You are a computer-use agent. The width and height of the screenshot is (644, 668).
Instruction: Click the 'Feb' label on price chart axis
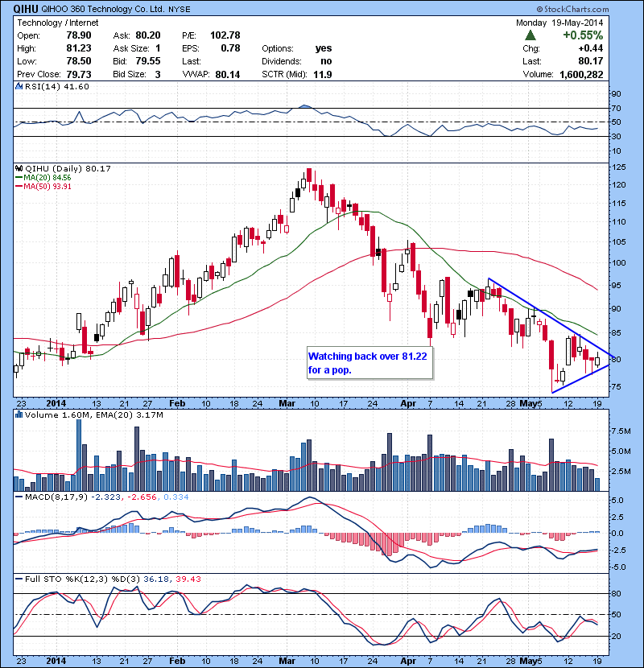(177, 403)
